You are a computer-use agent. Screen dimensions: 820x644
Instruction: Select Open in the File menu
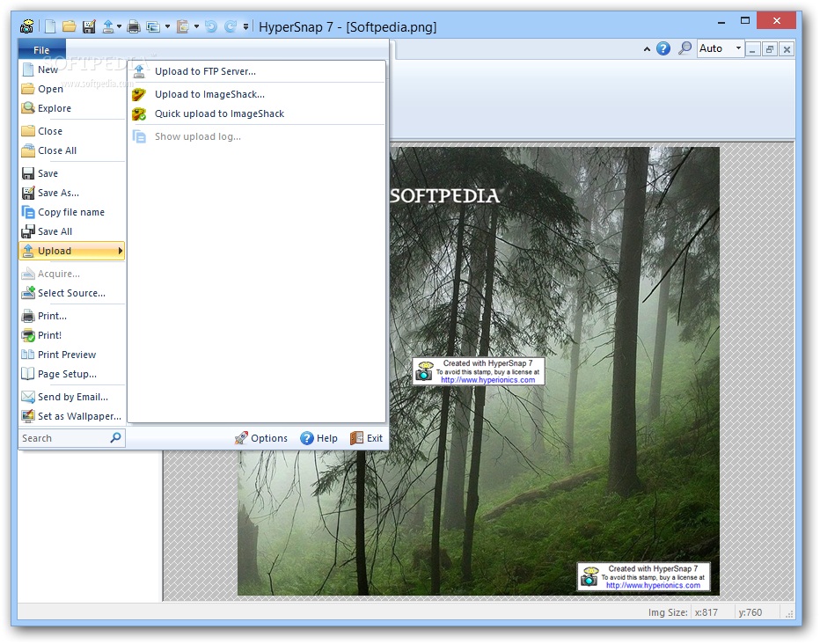72,89
